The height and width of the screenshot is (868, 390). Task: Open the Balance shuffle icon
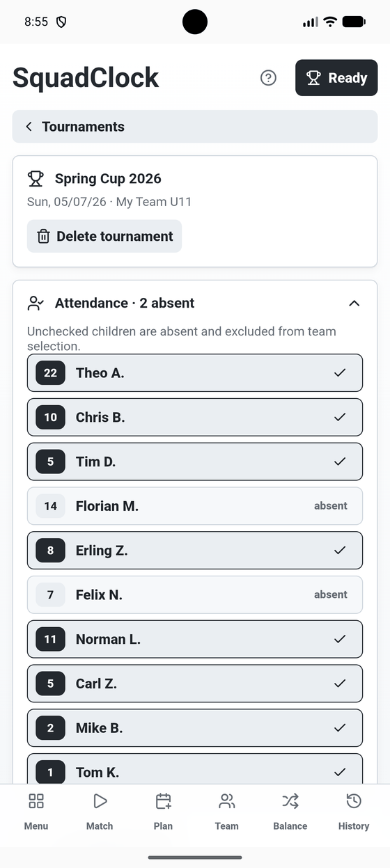point(290,801)
